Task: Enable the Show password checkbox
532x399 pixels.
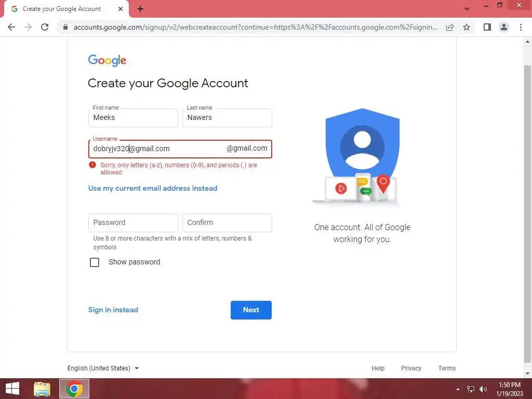Action: [x=95, y=262]
